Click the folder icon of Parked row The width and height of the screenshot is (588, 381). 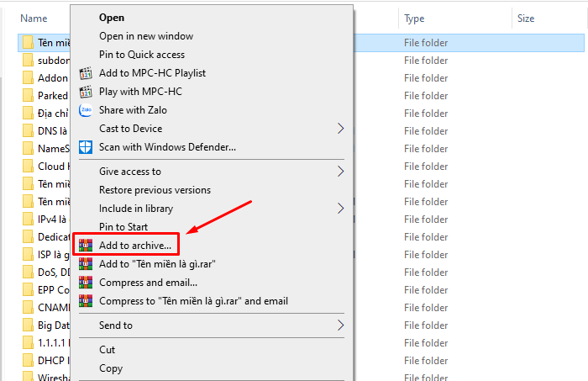28,95
